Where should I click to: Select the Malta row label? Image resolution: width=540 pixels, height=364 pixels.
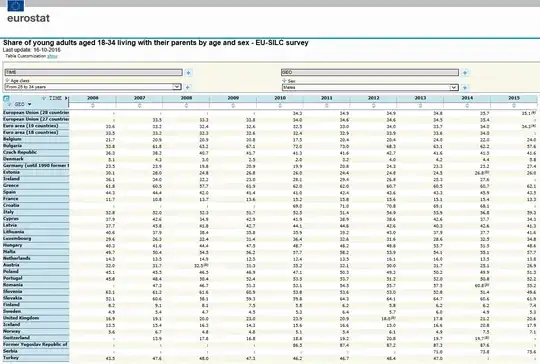pos(9,252)
